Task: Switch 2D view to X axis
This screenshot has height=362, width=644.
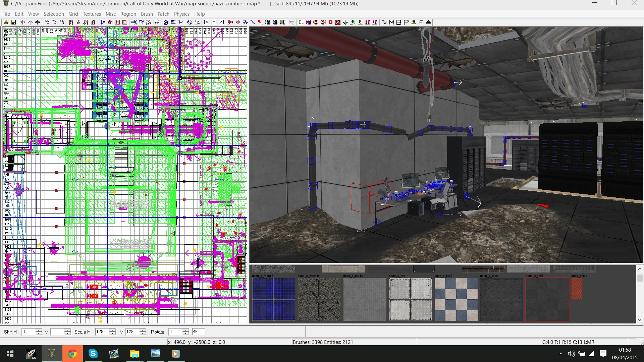Action: pos(207,22)
